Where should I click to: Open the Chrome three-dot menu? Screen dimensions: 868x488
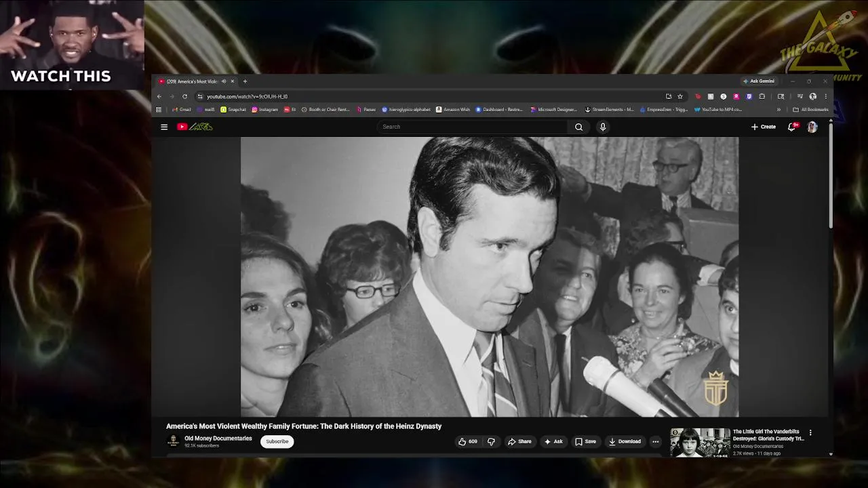[x=825, y=96]
